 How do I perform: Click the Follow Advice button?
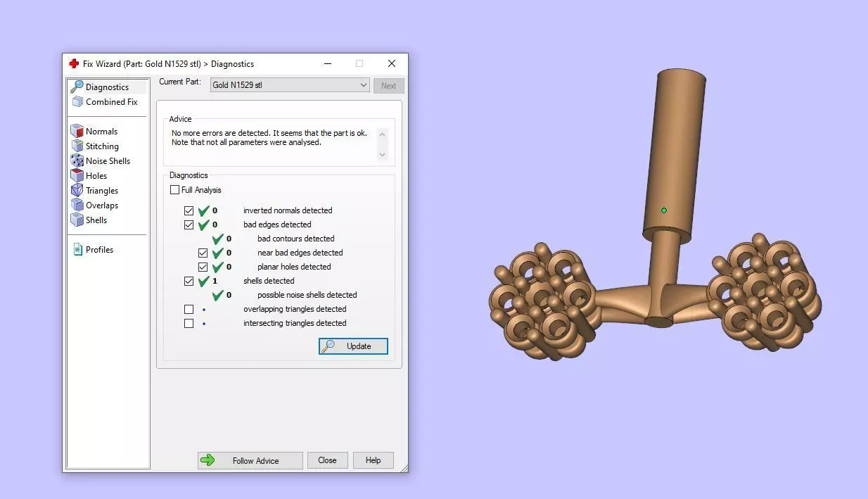point(250,460)
